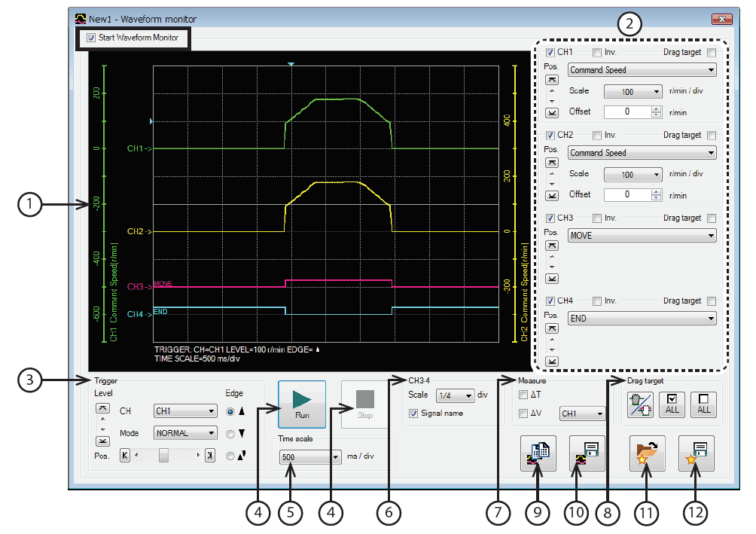Open CH2 Command Speed signal dropdown
Image resolution: width=756 pixels, height=534 pixels.
[x=642, y=153]
